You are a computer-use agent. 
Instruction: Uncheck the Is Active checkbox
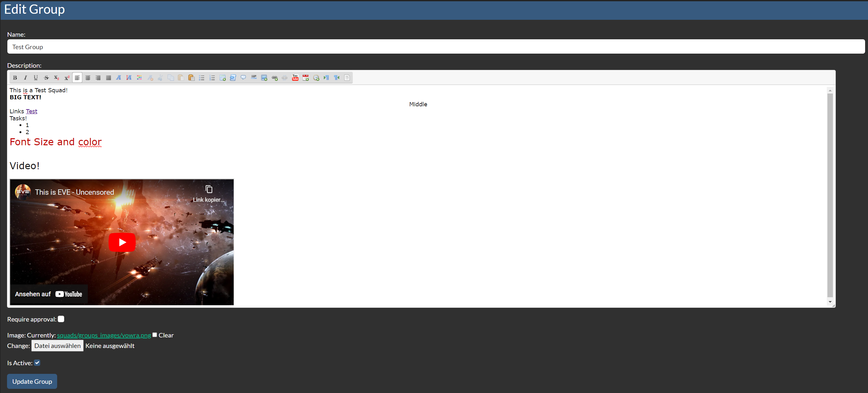(x=37, y=363)
